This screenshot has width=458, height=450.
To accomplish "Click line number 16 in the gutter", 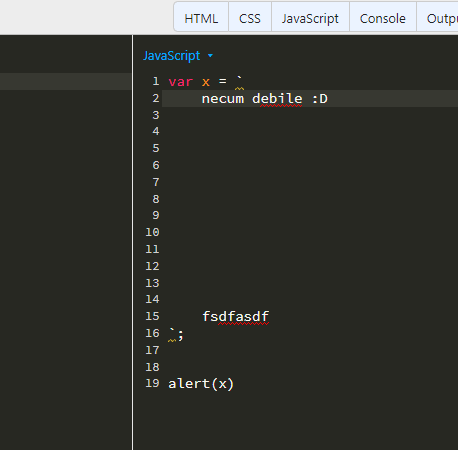I will [152, 333].
